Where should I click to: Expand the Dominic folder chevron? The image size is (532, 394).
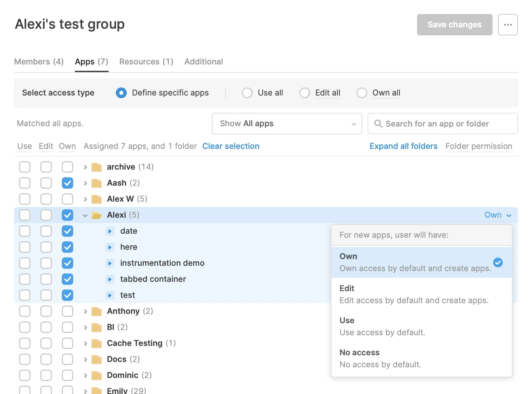[x=85, y=375]
